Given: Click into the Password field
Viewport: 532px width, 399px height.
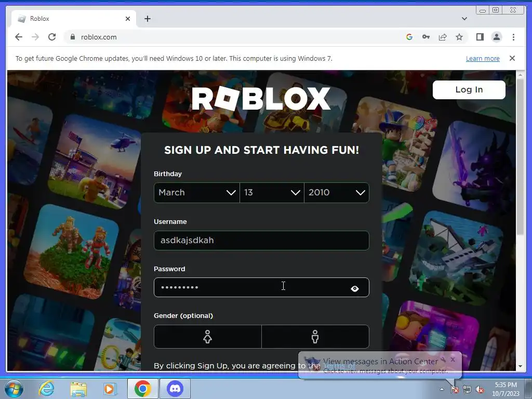Looking at the screenshot, I should 261,287.
